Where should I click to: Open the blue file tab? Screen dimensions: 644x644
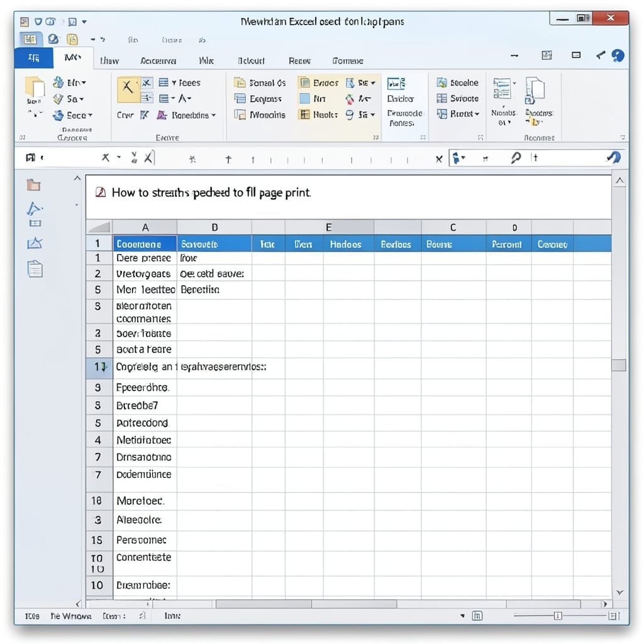point(34,57)
